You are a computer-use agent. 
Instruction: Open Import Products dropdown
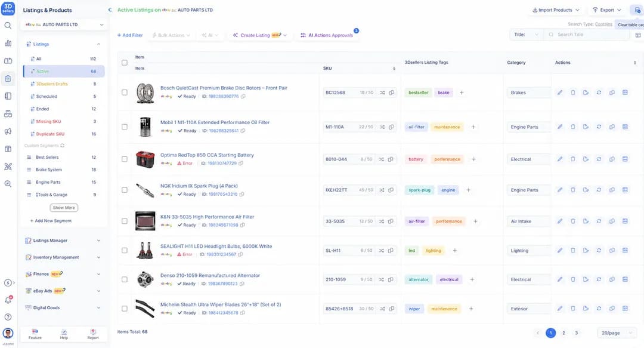(556, 10)
